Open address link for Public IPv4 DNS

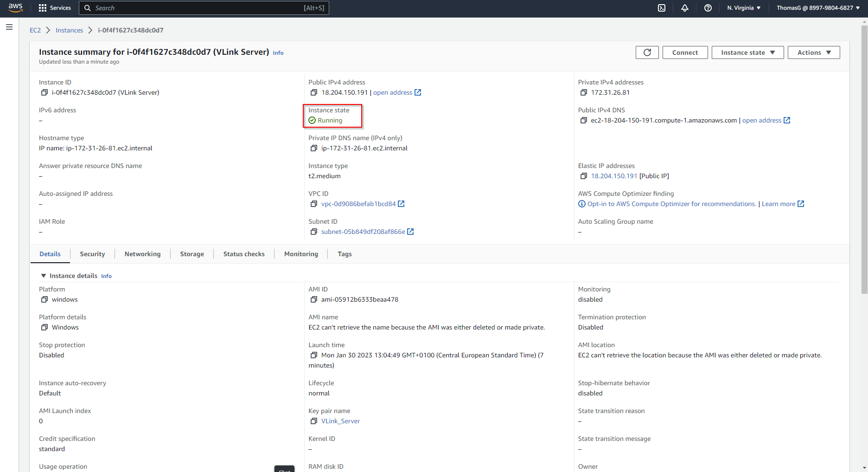[762, 120]
